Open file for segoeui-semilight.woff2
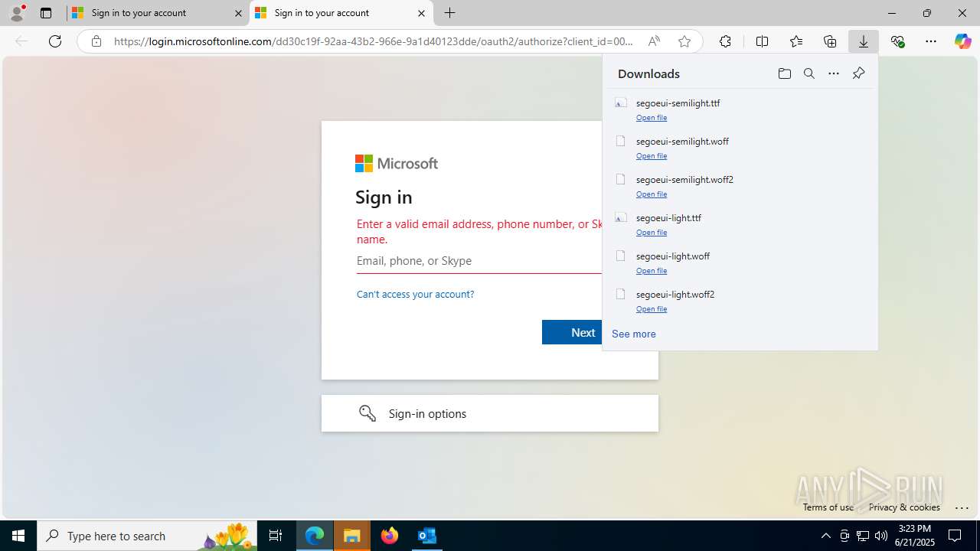 [652, 194]
